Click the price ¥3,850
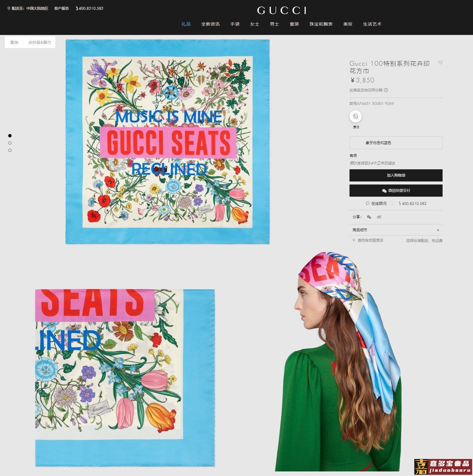473x476 pixels. click(362, 80)
